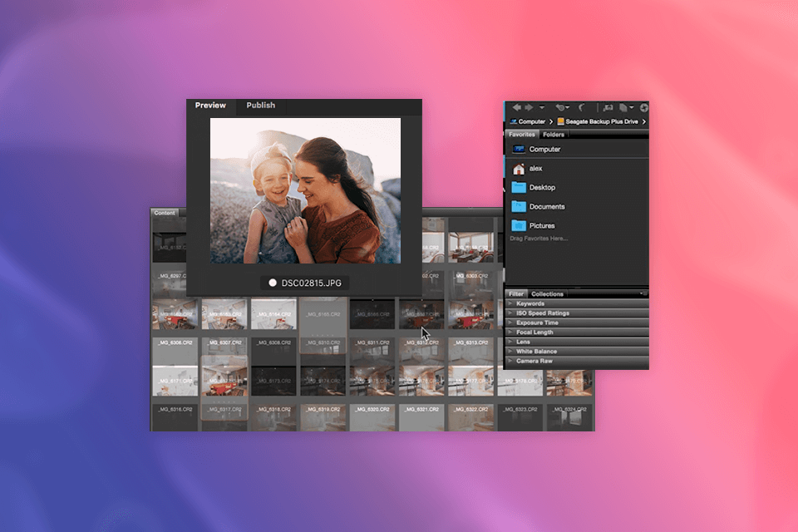Viewport: 798px width, 532px height.
Task: Select thumbnail _MG_6323.CR2
Action: (520, 417)
